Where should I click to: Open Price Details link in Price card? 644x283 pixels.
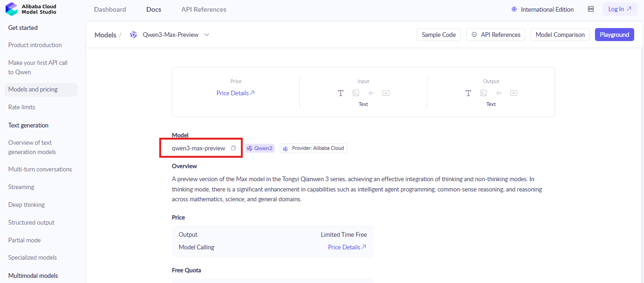pyautogui.click(x=235, y=93)
